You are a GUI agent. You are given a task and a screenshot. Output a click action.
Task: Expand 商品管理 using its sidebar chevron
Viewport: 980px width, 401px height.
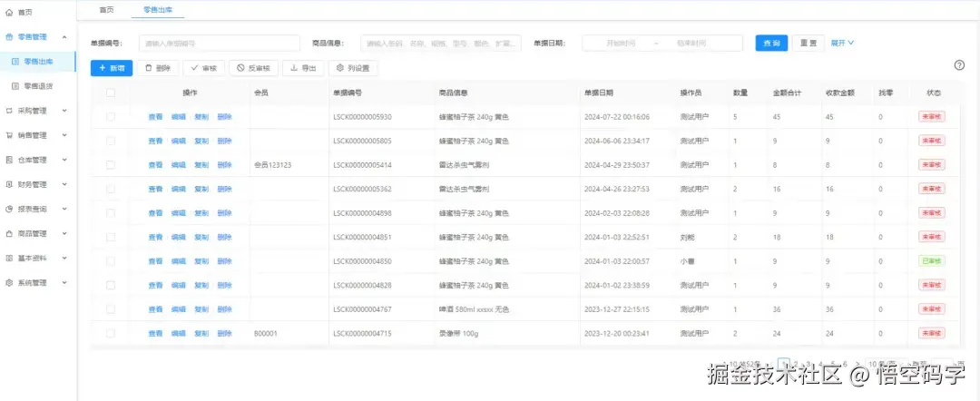65,233
